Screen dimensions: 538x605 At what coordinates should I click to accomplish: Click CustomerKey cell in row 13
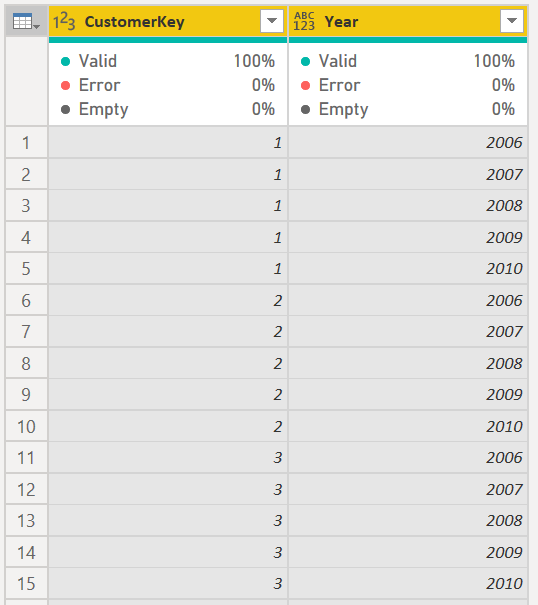click(x=168, y=521)
